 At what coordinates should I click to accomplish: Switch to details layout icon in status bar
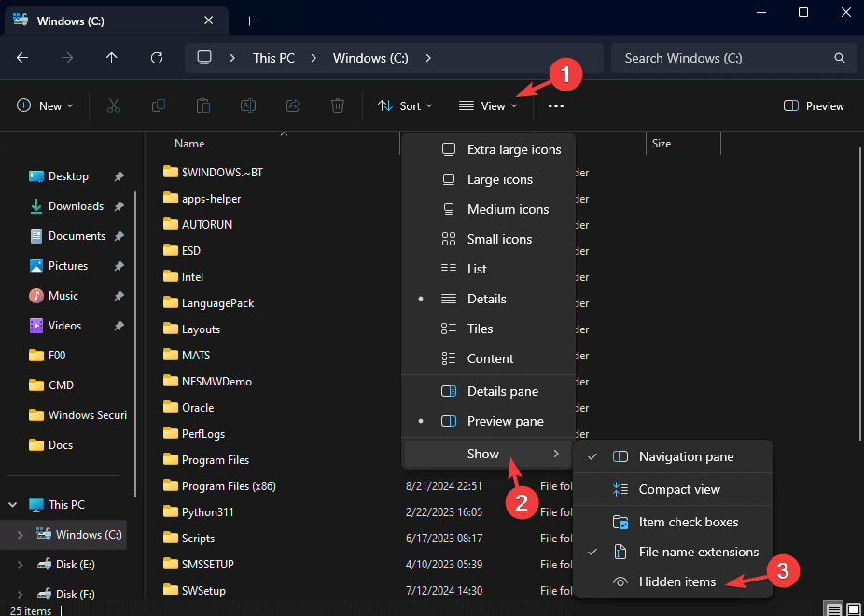click(834, 609)
